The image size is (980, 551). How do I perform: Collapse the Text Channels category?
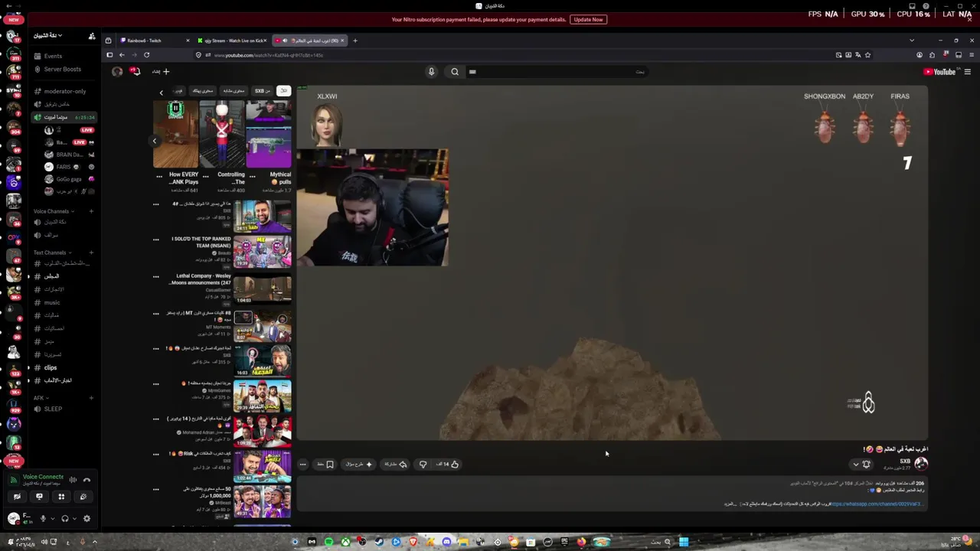51,253
